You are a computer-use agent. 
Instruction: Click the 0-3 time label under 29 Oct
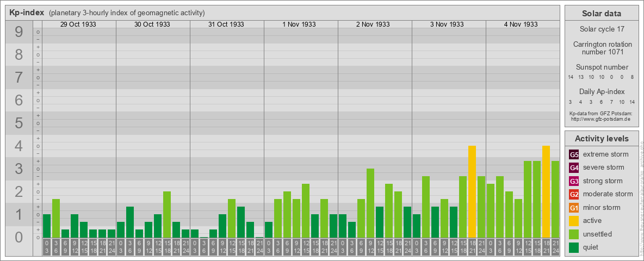point(47,247)
